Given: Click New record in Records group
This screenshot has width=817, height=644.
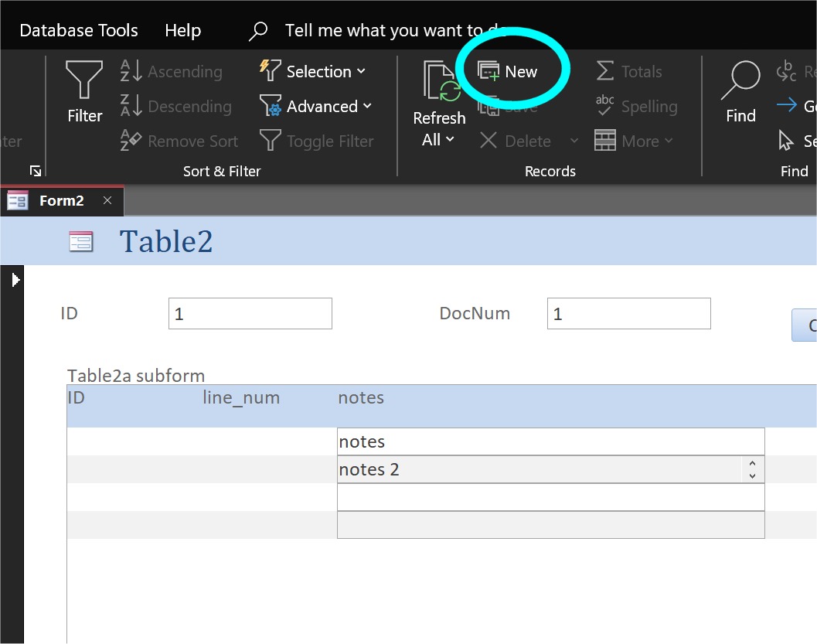Looking at the screenshot, I should (508, 72).
